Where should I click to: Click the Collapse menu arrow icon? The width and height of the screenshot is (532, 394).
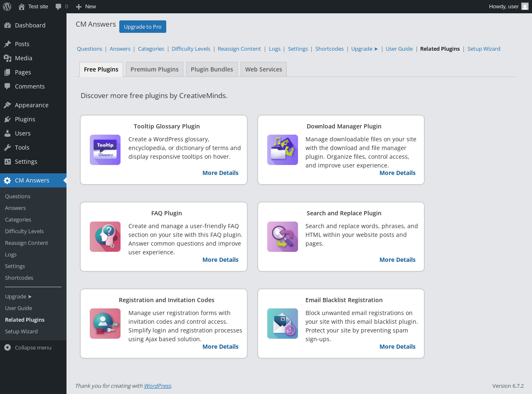click(x=7, y=347)
